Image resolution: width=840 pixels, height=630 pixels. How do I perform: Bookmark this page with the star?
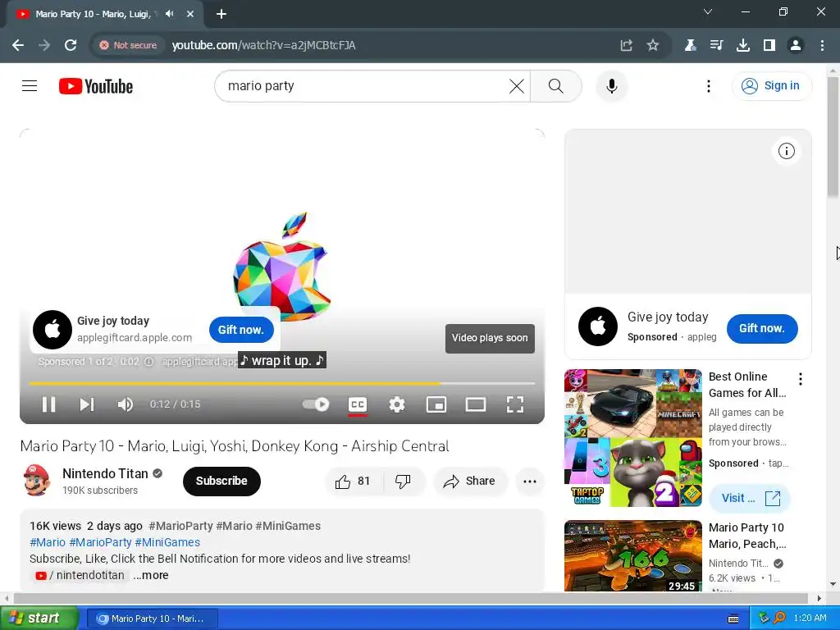pos(652,45)
